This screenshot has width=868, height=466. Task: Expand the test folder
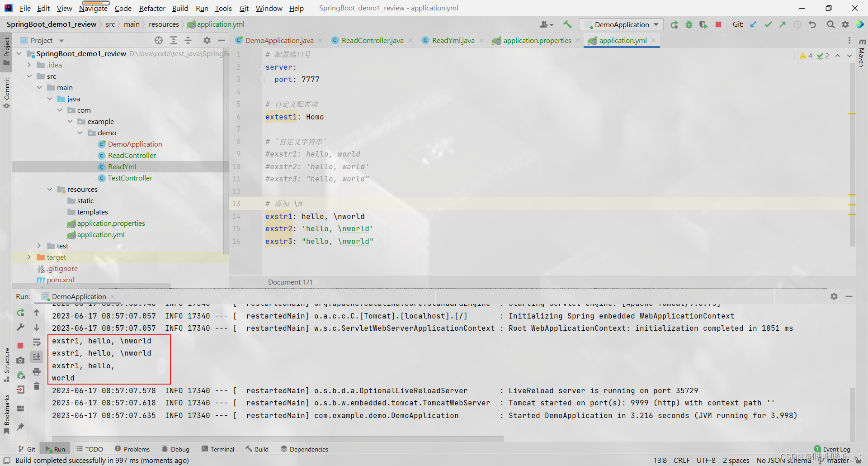coord(39,246)
